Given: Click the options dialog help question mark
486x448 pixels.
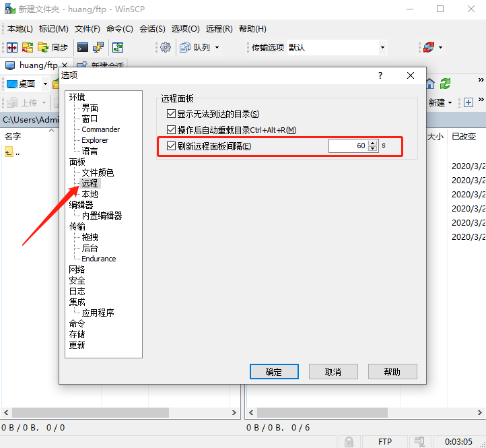Looking at the screenshot, I should click(380, 75).
